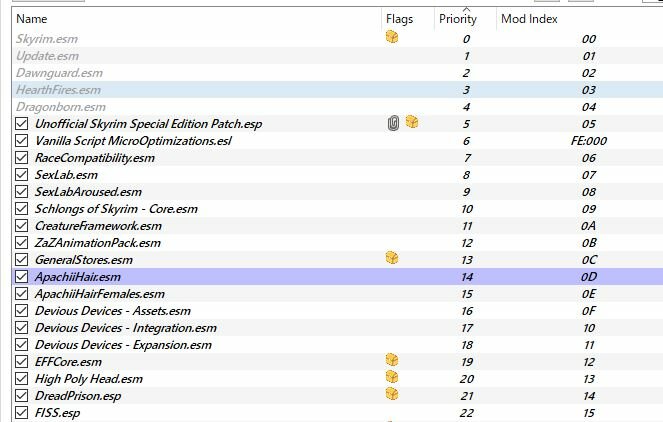Click archive box icon for High Poly Head.esm
The height and width of the screenshot is (422, 663).
coord(392,377)
